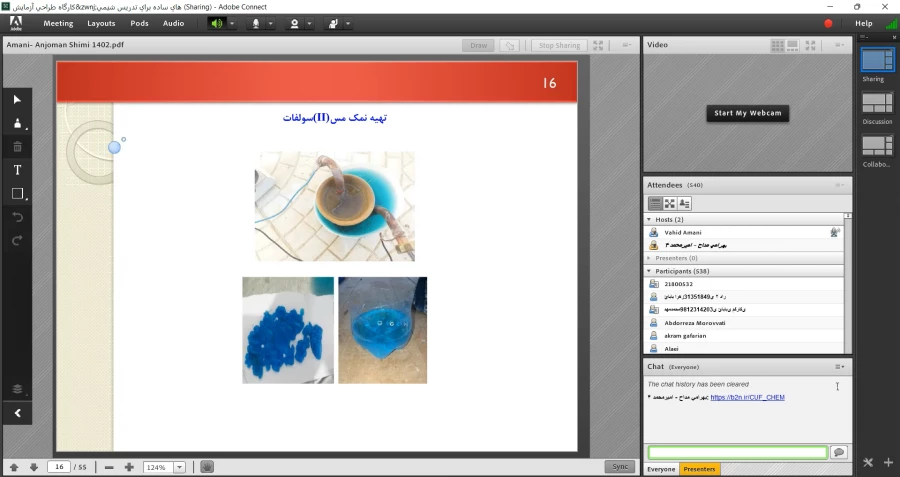The width and height of the screenshot is (900, 477).
Task: Click the next page down arrow
Action: [x=34, y=467]
